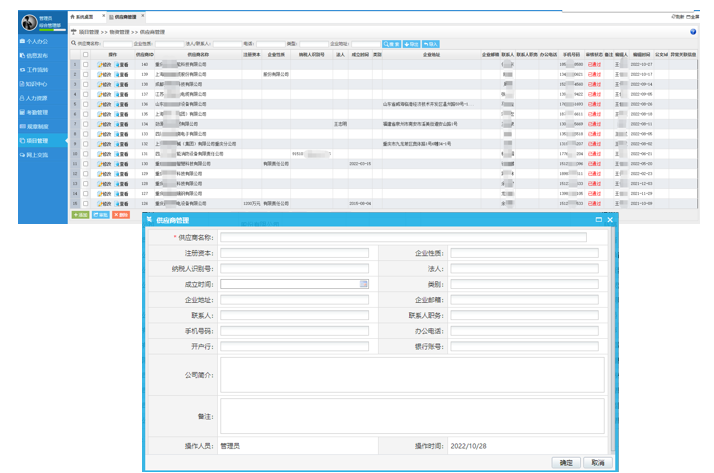This screenshot has height=473, width=714.
Task: Check the select-all checkbox in table header
Action: [x=86, y=54]
